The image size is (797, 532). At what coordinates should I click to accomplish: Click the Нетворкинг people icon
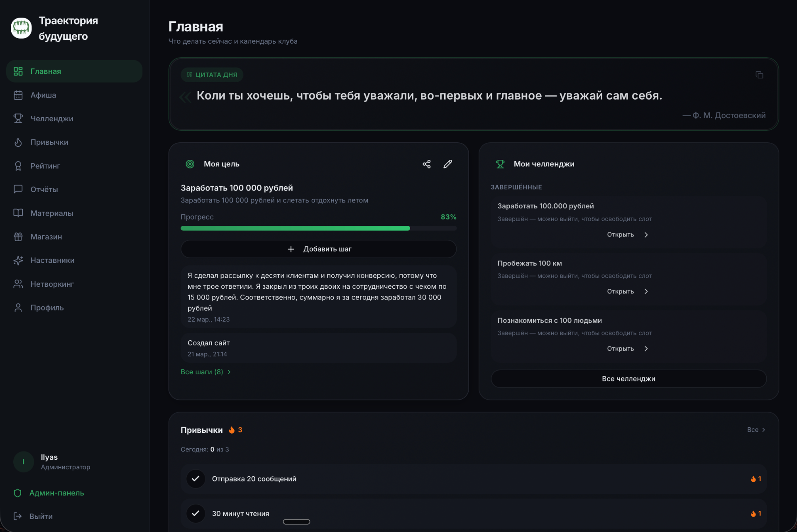tap(18, 284)
